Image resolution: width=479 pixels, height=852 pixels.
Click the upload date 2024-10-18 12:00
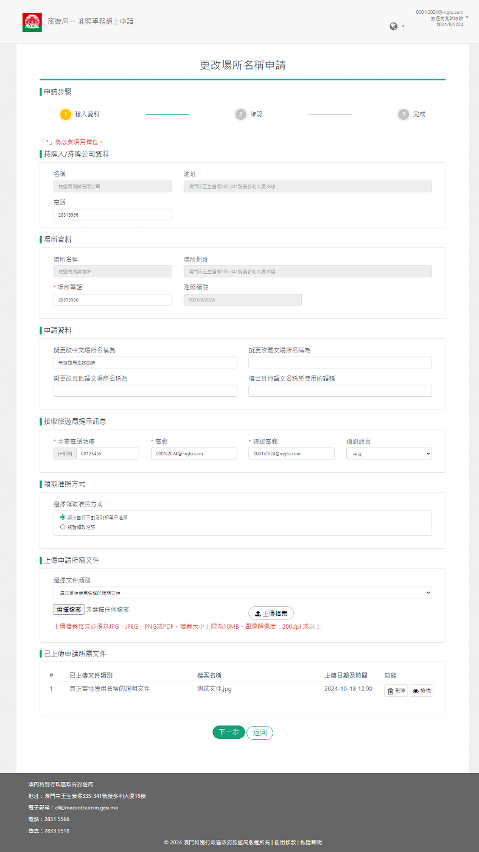[348, 688]
